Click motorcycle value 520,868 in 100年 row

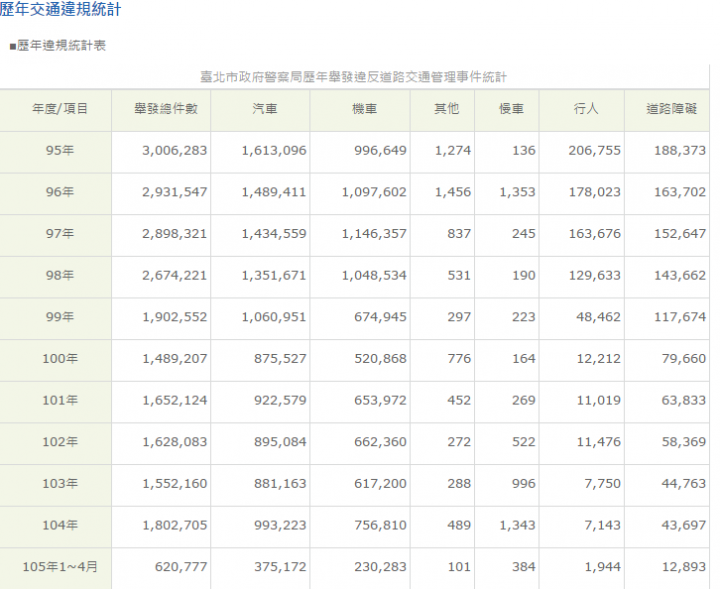(x=381, y=359)
